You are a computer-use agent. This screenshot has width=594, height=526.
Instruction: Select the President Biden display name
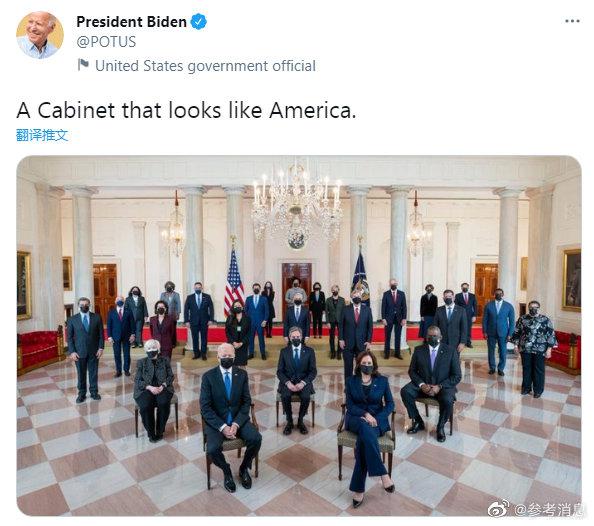pos(131,22)
